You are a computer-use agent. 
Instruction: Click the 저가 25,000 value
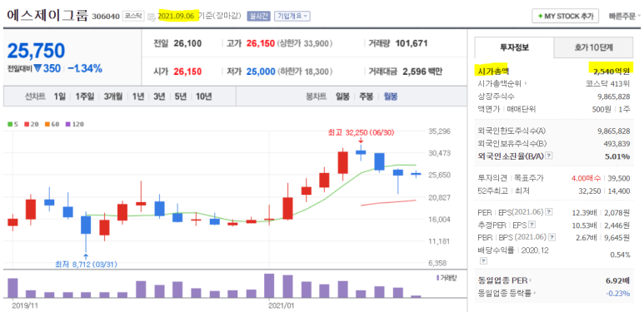pos(261,72)
